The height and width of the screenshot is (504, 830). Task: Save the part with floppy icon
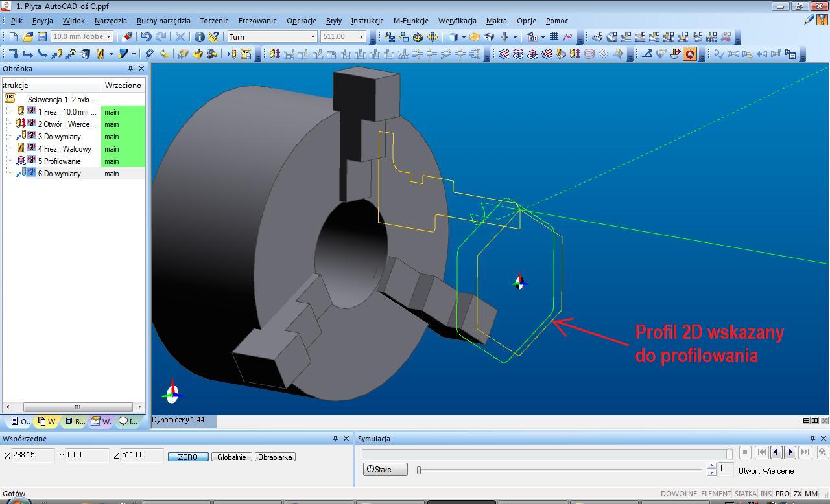42,36
